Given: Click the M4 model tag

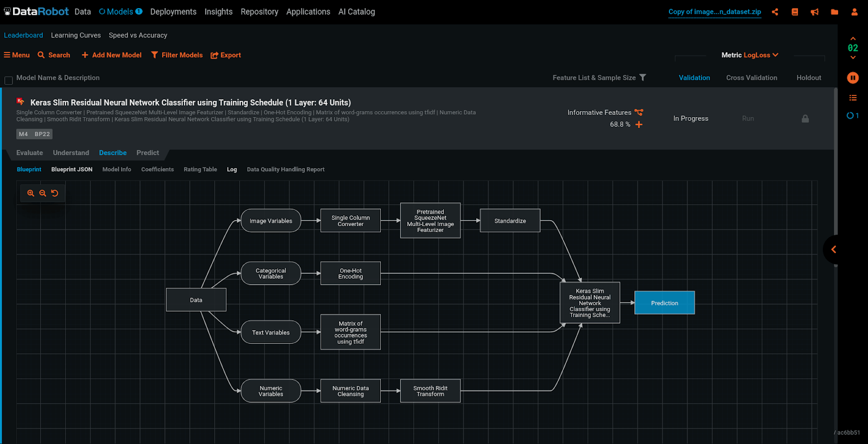Looking at the screenshot, I should 23,134.
